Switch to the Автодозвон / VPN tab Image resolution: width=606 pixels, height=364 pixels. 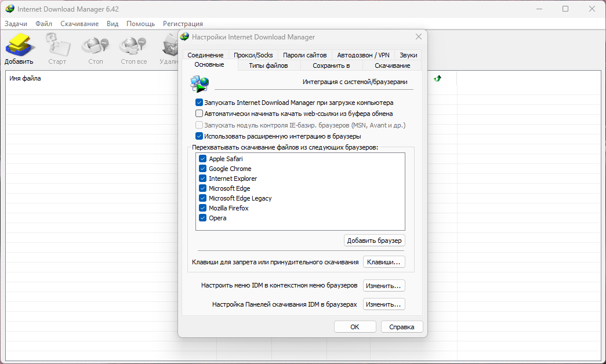[x=363, y=55]
